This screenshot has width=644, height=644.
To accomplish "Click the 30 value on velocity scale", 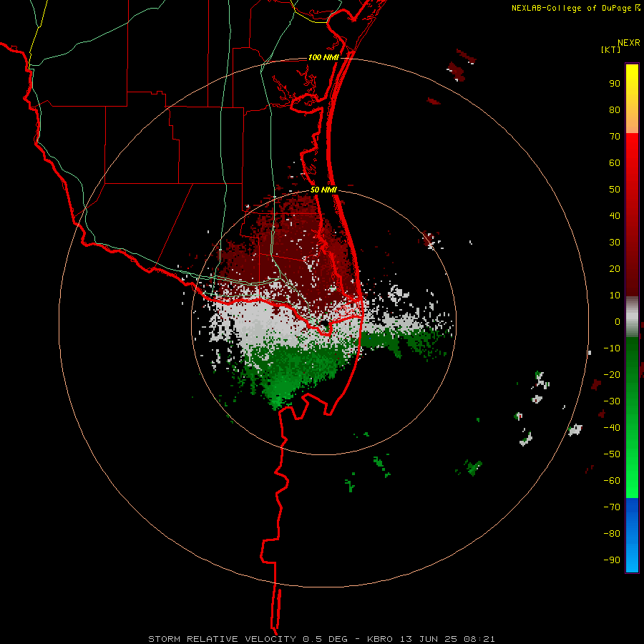I will coord(615,243).
